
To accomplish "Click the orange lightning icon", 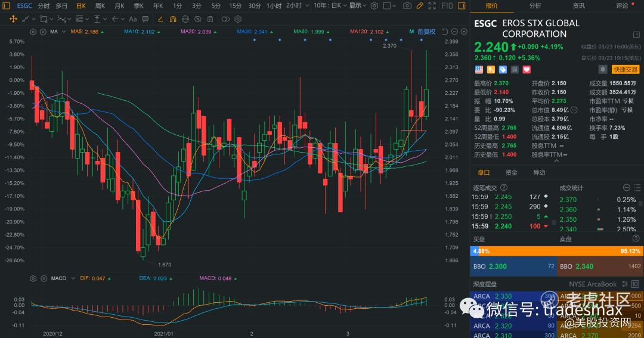I will coord(491,69).
